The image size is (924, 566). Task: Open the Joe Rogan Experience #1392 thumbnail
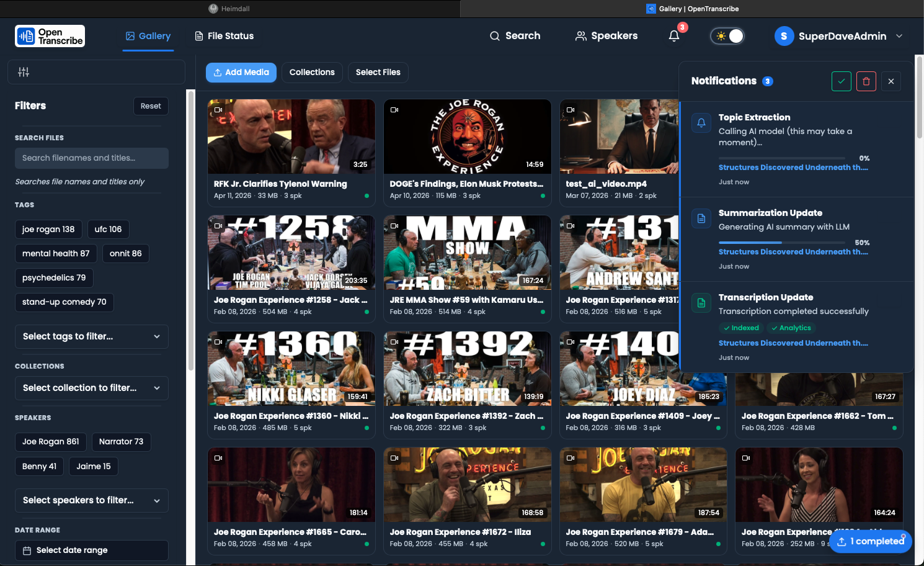pos(468,369)
